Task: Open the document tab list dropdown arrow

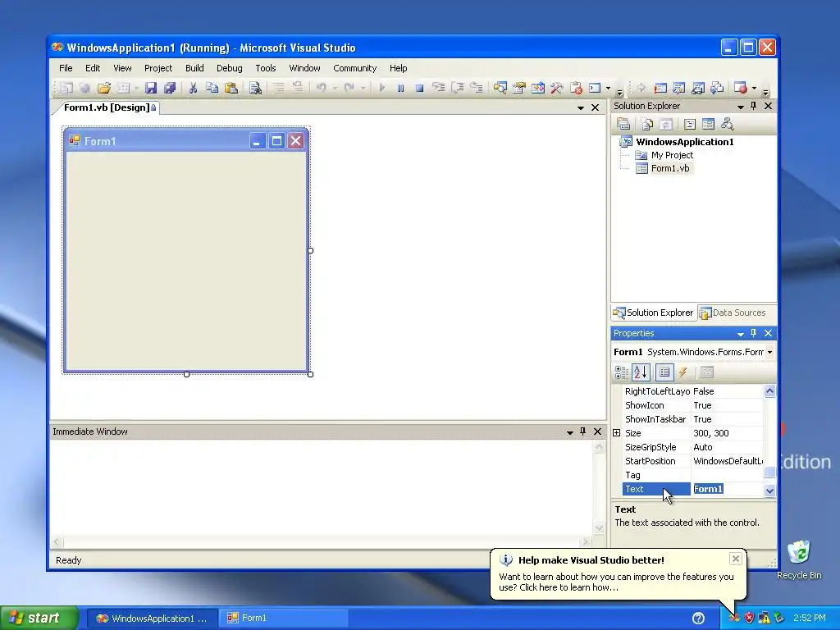Action: click(x=580, y=107)
